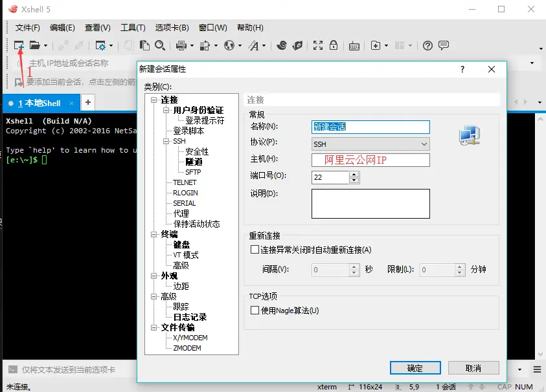Open the 选项卡(B) menu
The height and width of the screenshot is (392, 546).
pyautogui.click(x=172, y=27)
